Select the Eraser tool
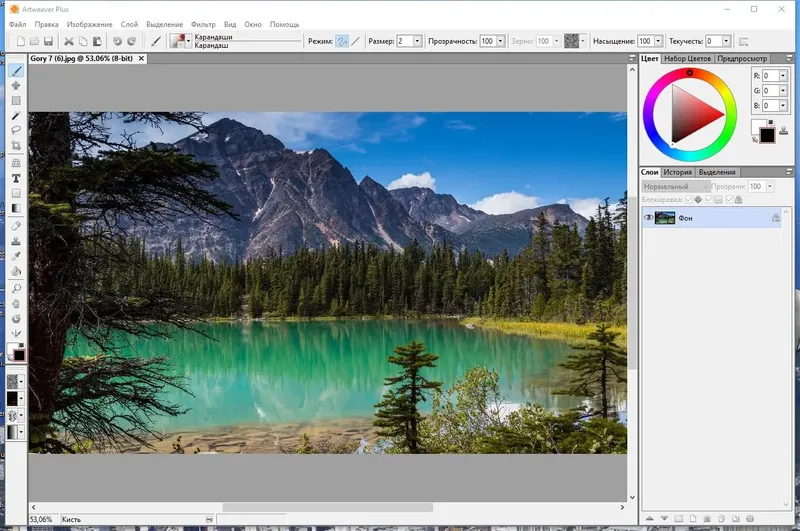 point(16,225)
